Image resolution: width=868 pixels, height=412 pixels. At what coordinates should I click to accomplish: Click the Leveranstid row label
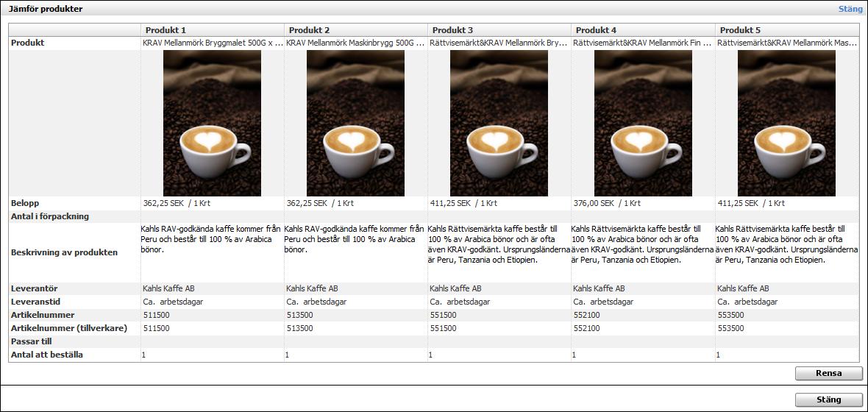pos(35,302)
